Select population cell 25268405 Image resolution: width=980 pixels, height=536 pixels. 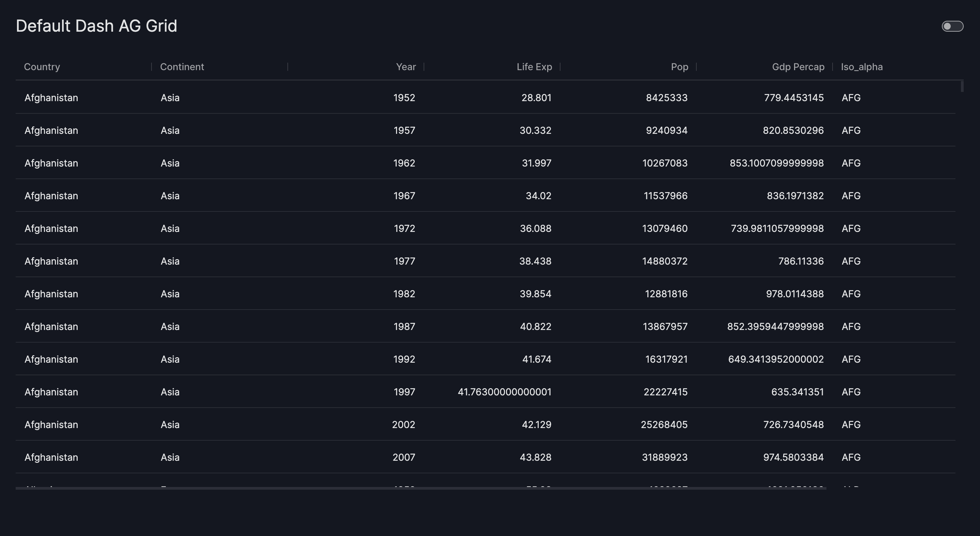pos(664,425)
